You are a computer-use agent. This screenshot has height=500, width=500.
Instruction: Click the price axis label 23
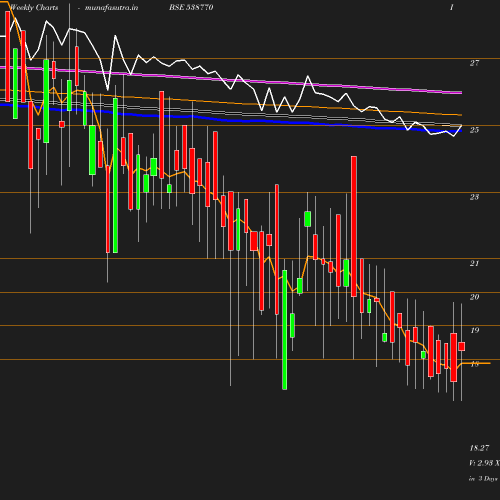pos(474,197)
